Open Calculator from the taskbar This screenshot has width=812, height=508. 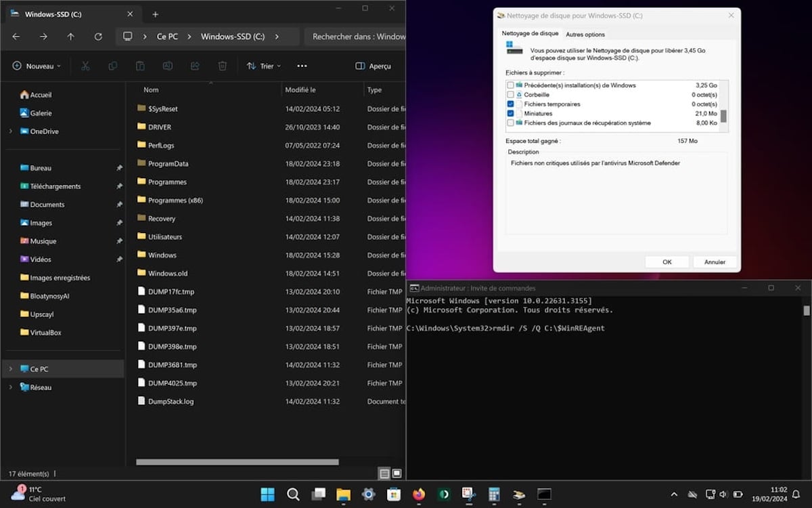494,494
